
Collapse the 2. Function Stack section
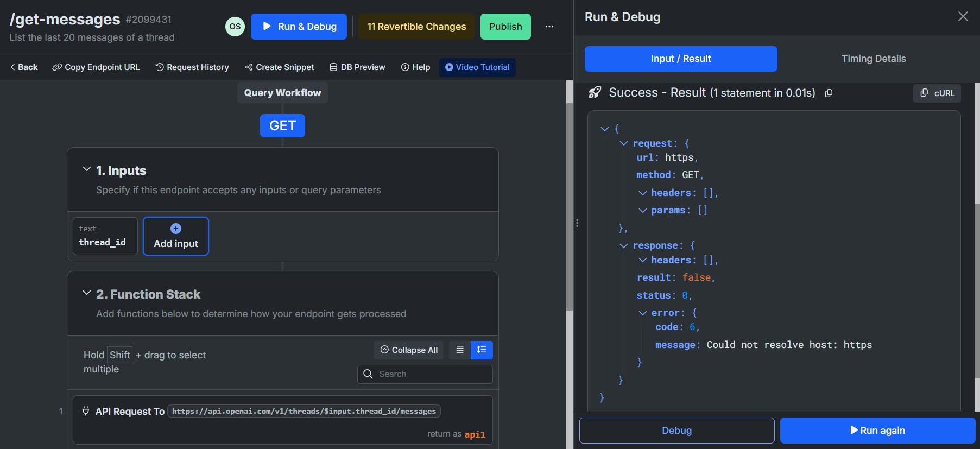86,293
